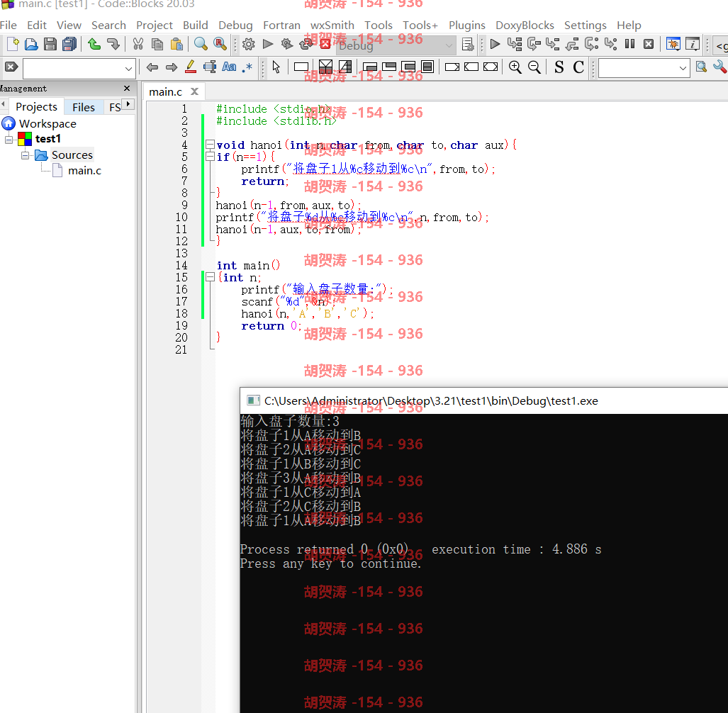The width and height of the screenshot is (728, 713).
Task: Click the Build and run icon
Action: click(x=287, y=45)
